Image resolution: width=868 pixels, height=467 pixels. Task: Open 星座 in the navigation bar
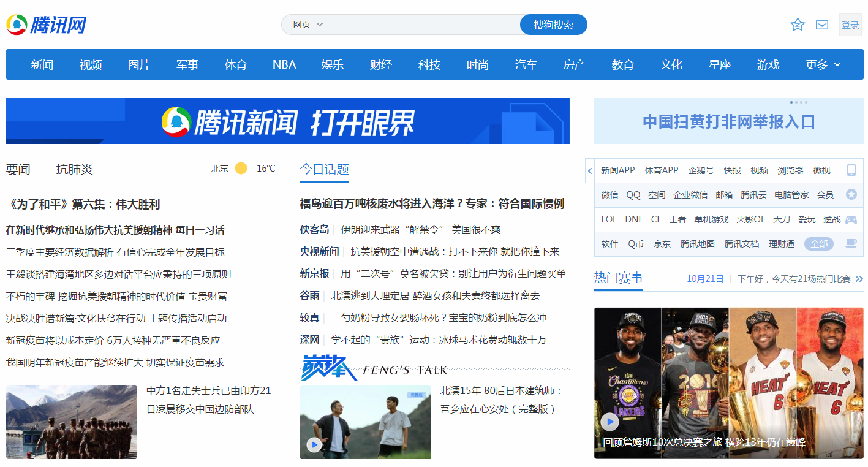click(720, 64)
